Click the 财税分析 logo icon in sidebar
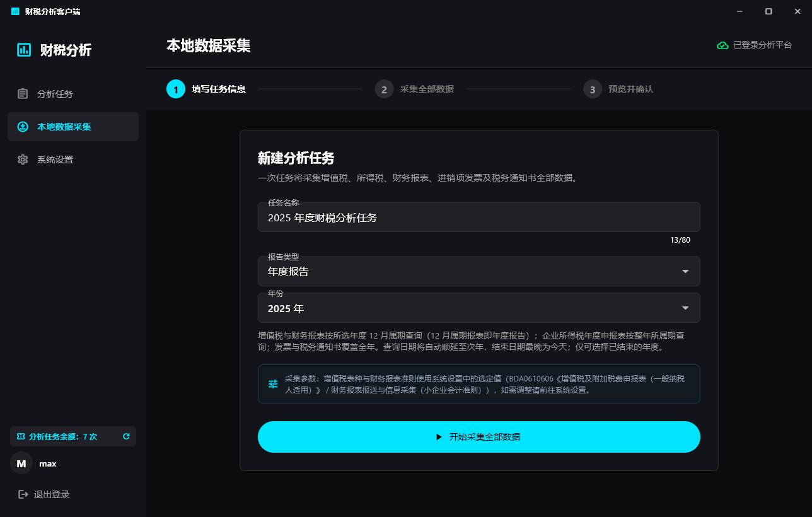Viewport: 812px width, 517px height. click(24, 50)
